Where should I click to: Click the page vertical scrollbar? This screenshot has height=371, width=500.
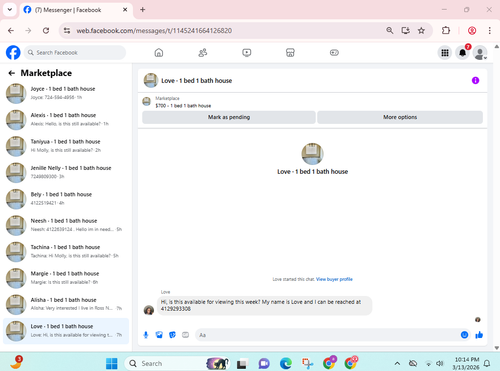pos(497,197)
